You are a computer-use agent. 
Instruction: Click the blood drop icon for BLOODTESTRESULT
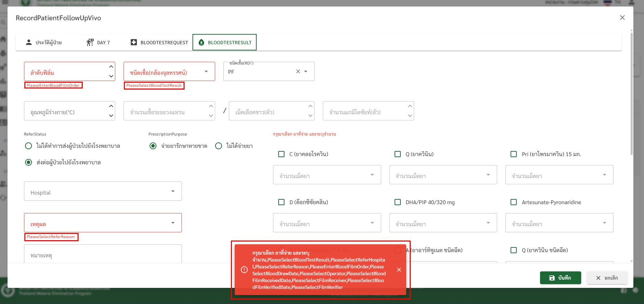(x=201, y=42)
